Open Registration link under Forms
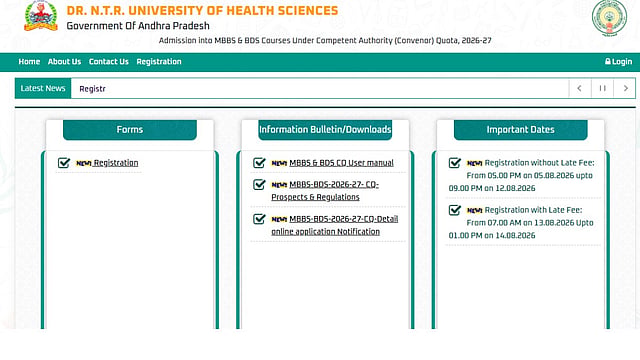Screen dimensions: 640x360 tap(116, 163)
